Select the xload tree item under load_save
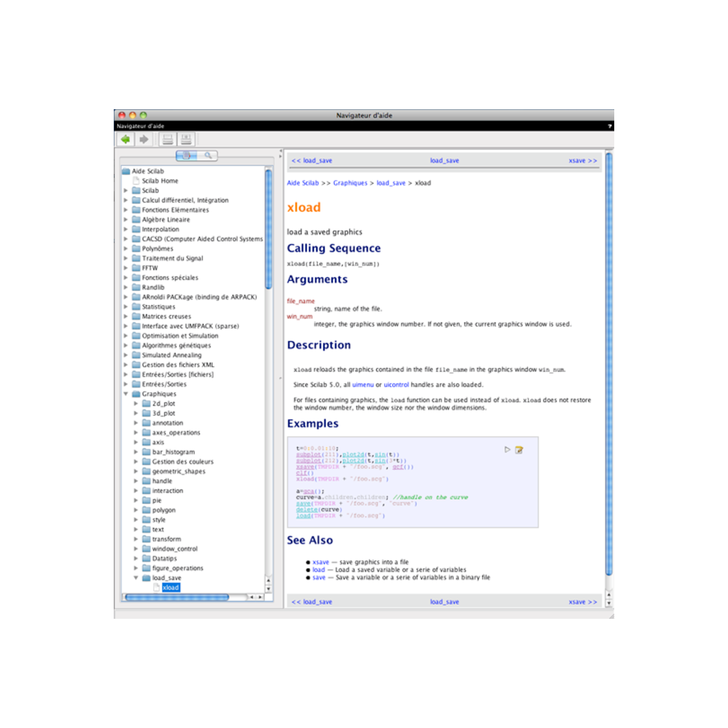The height and width of the screenshot is (728, 728). click(171, 588)
